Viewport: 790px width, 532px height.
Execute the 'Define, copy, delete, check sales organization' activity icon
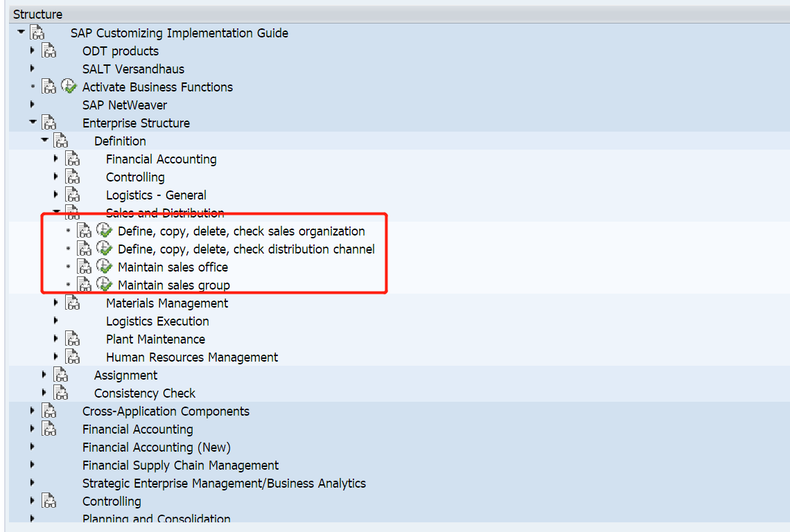click(104, 231)
